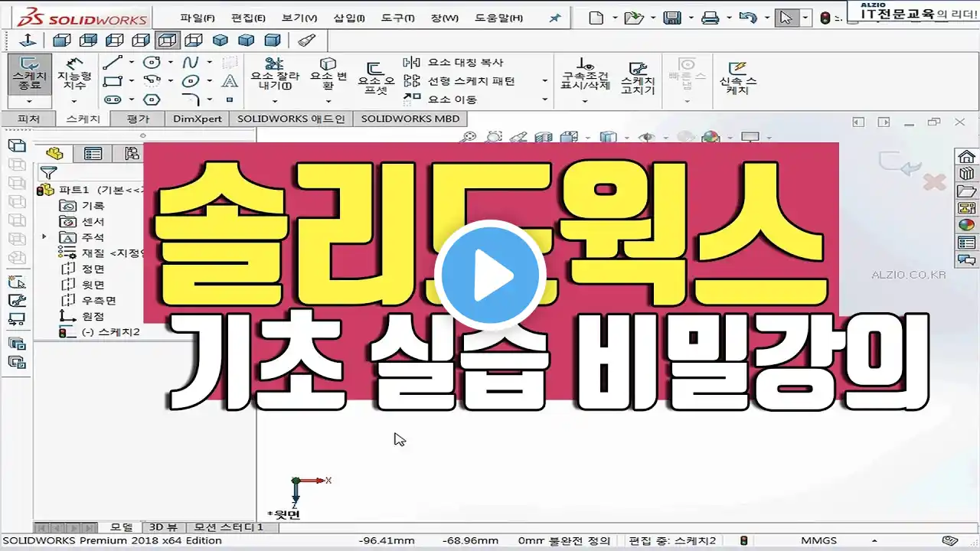Open the Line tool dropdown arrow
Screen dimensions: 980x551
coord(131,62)
